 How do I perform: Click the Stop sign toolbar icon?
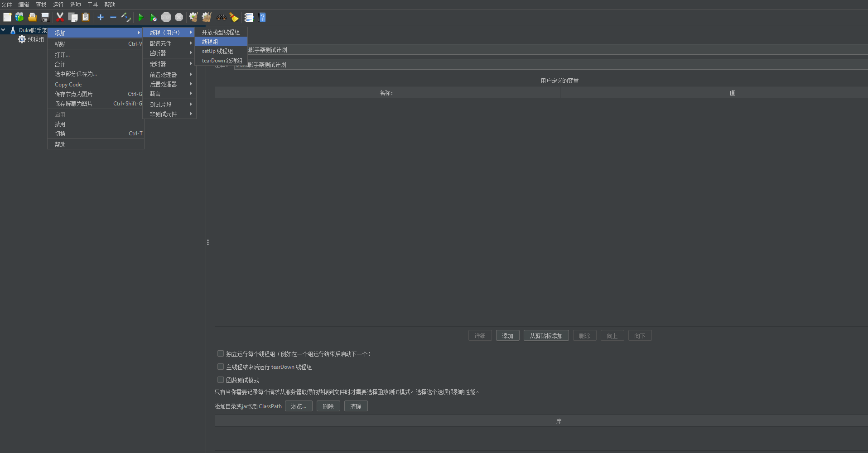(x=166, y=17)
